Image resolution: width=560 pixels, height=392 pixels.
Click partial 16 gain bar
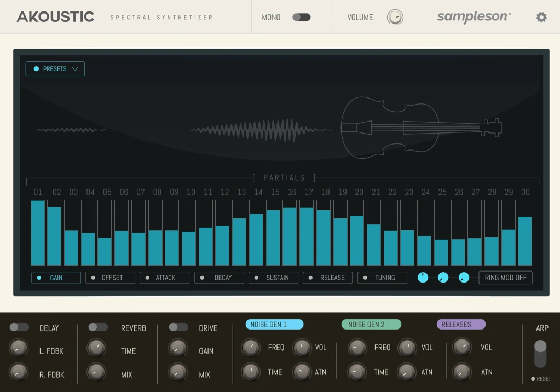tap(290, 233)
